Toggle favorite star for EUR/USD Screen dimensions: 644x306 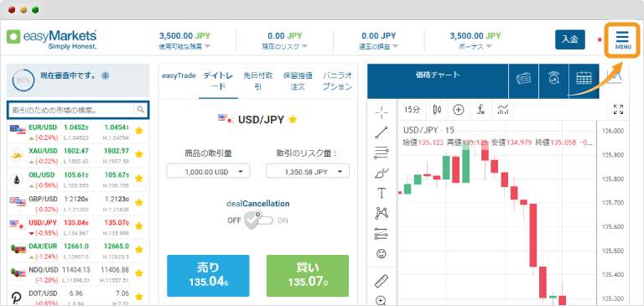coord(139,131)
